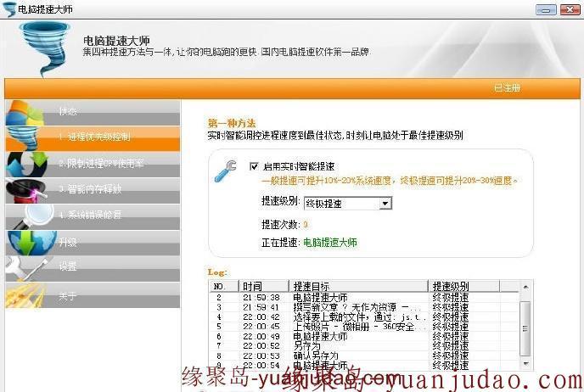Toggle the 启用实时智能提速 checkbox
This screenshot has height=392, width=584.
[254, 166]
